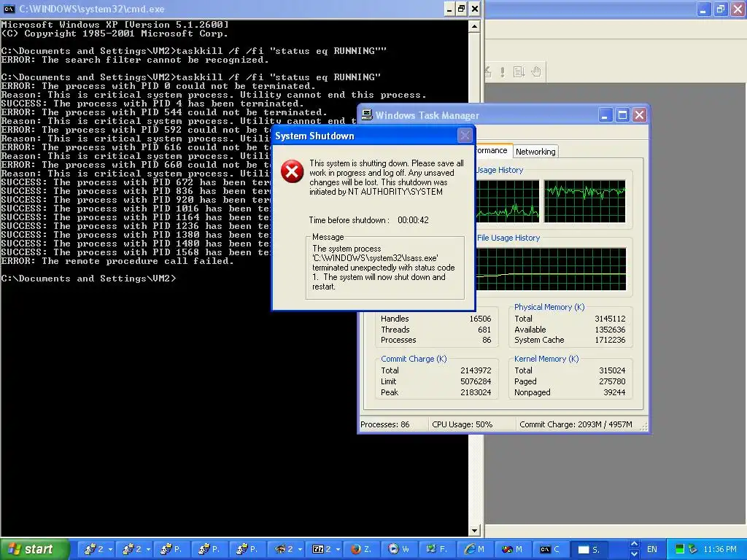Image resolution: width=747 pixels, height=560 pixels.
Task: Click the Task Manager title bar icon
Action: pyautogui.click(x=367, y=114)
